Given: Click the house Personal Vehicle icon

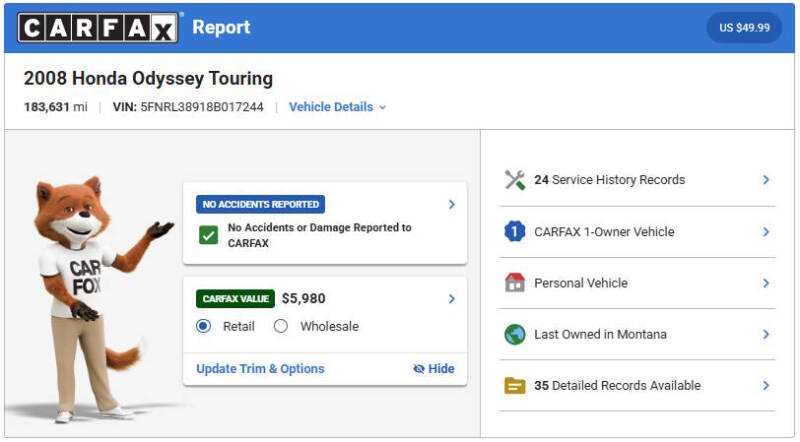Looking at the screenshot, I should (515, 283).
